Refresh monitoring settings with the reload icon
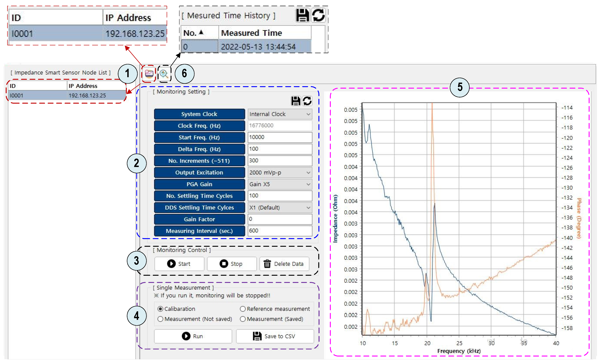The image size is (604, 364). tap(307, 101)
